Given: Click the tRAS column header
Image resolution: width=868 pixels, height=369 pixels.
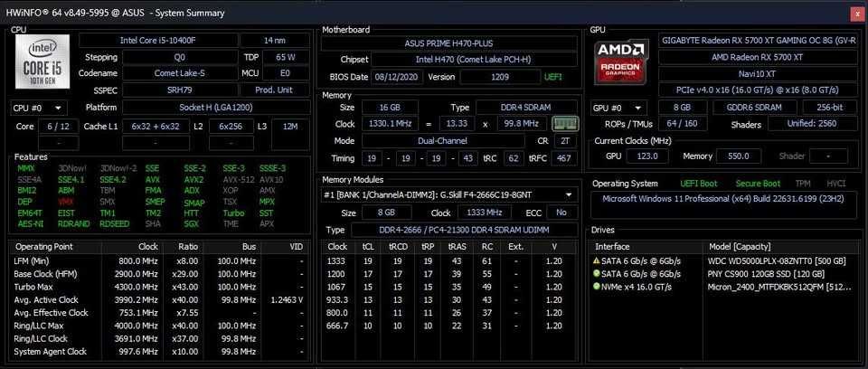Looking at the screenshot, I should tap(457, 247).
